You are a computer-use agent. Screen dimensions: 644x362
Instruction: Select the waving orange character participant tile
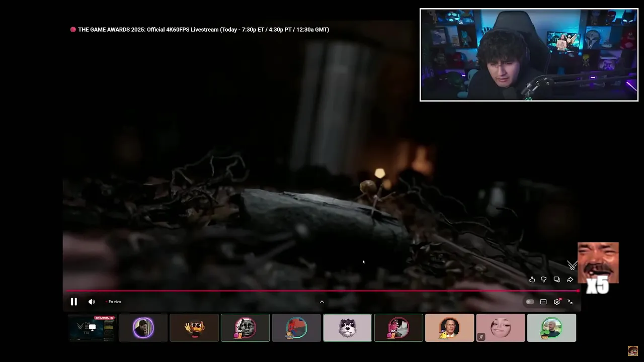pyautogui.click(x=194, y=328)
